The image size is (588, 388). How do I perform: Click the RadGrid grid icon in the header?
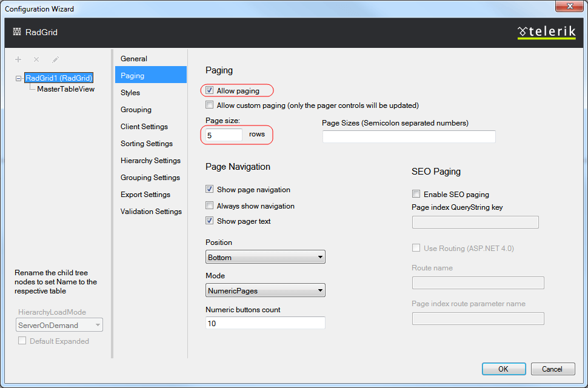coord(16,32)
